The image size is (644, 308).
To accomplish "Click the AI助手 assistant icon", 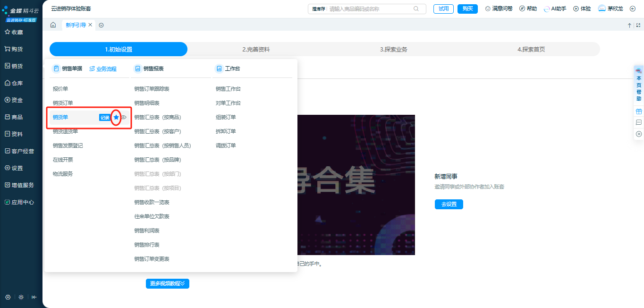I will pyautogui.click(x=547, y=9).
